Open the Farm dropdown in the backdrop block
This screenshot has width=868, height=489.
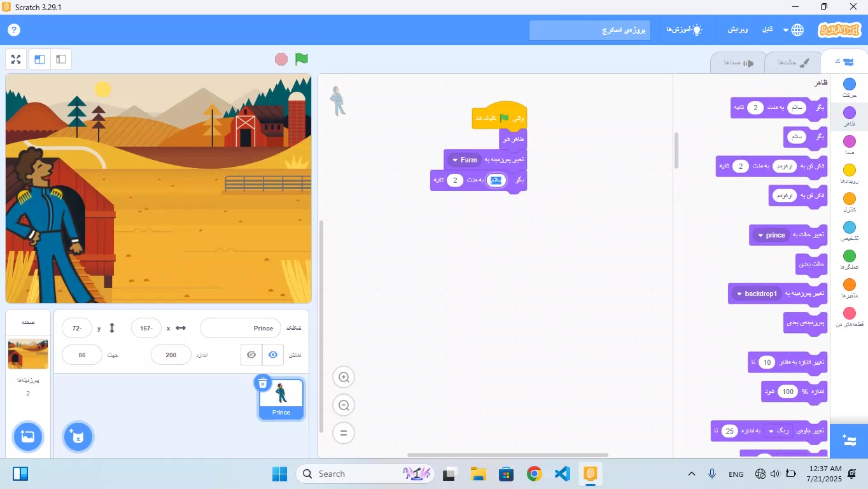465,160
